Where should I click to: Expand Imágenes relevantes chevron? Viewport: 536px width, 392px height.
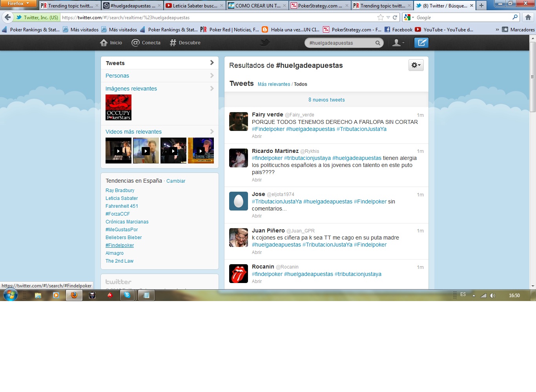[x=212, y=89]
